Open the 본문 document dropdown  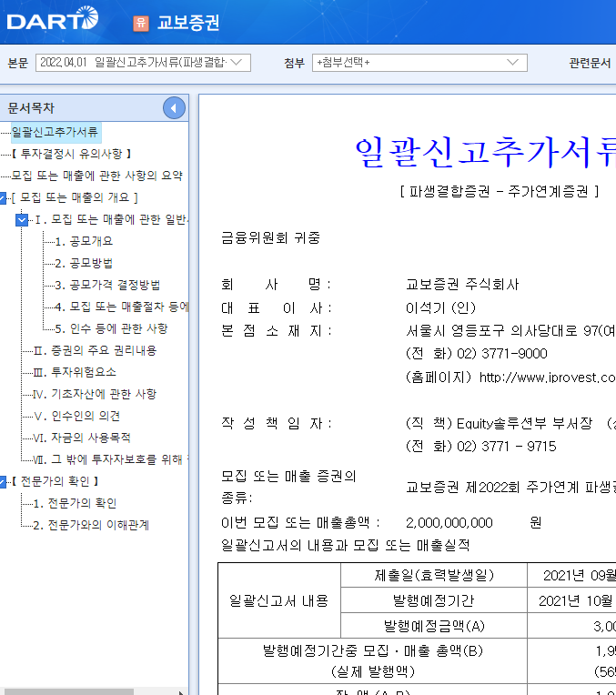click(x=143, y=63)
